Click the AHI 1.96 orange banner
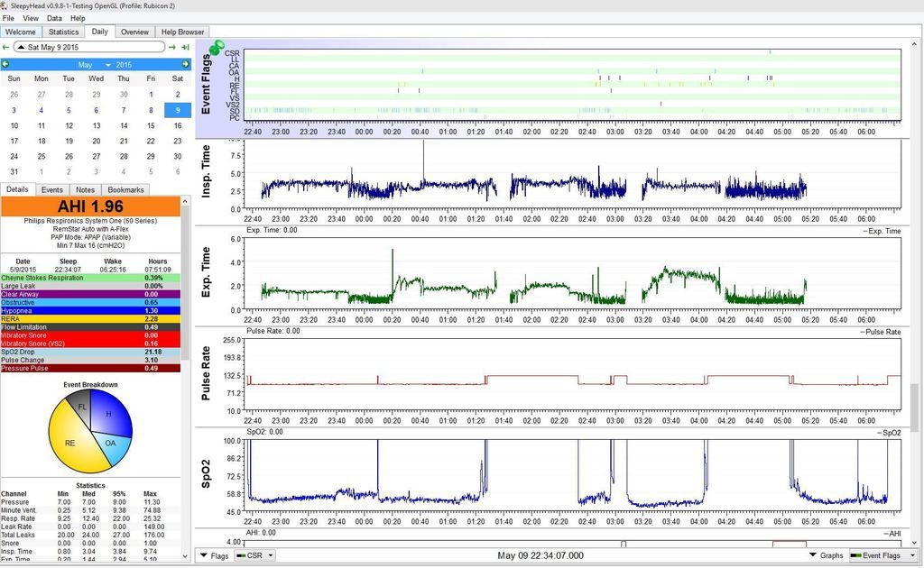Screen dimensions: 924x568 [x=90, y=206]
